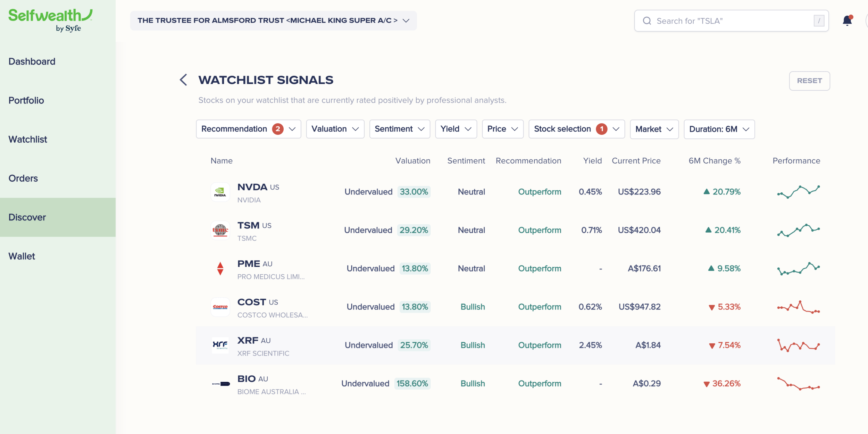Image resolution: width=868 pixels, height=434 pixels.
Task: Click the Selfwealth by Syfe logo
Action: (x=51, y=20)
